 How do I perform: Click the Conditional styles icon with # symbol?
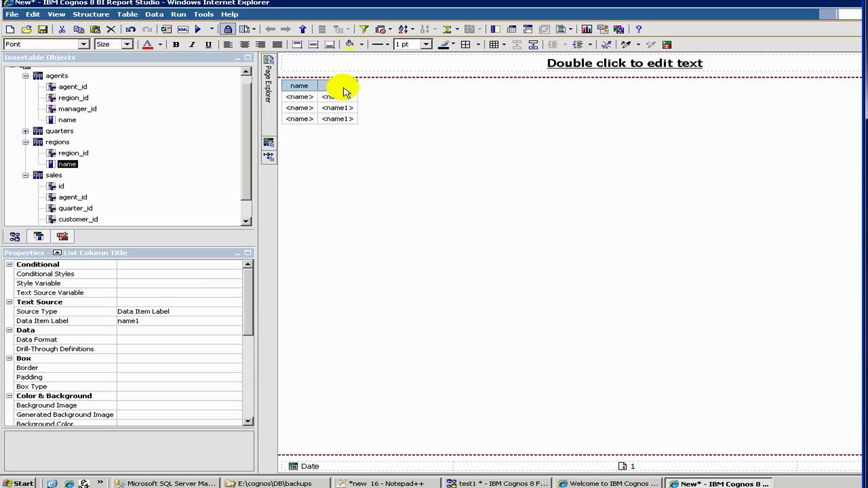pos(606,45)
